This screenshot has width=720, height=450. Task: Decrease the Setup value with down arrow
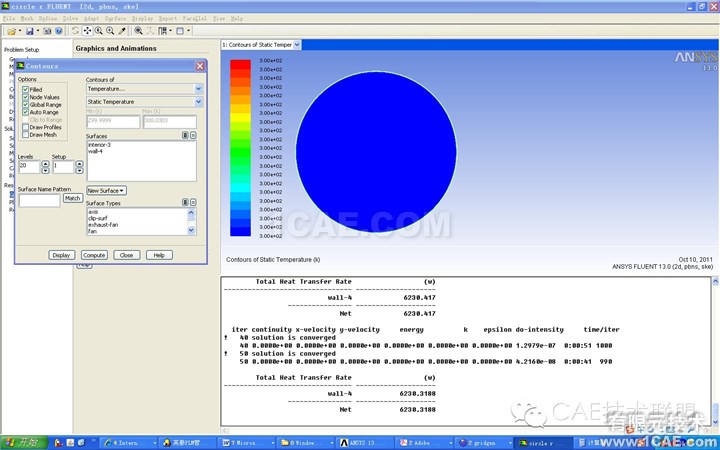click(x=79, y=170)
